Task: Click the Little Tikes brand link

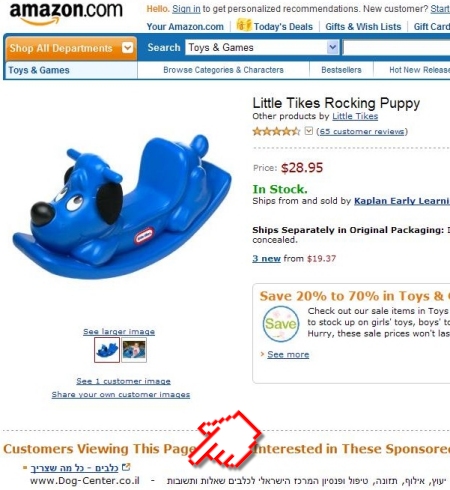Action: click(355, 116)
